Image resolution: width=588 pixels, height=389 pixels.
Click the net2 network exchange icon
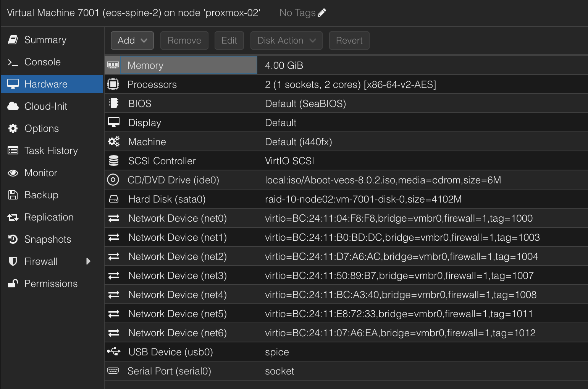113,256
